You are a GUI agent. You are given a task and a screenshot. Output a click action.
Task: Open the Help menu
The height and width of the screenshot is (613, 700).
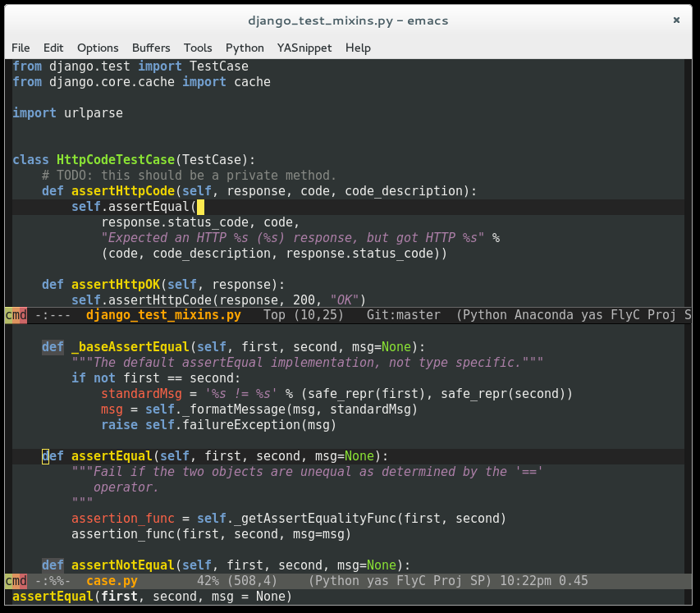[358, 48]
